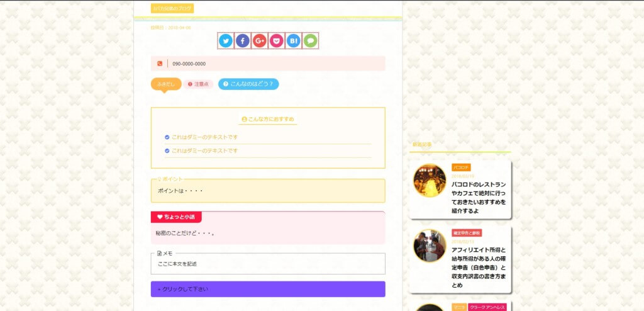Viewport: 644px width, 311px height.
Task: Open the orange マニラ tag
Action: tap(459, 307)
